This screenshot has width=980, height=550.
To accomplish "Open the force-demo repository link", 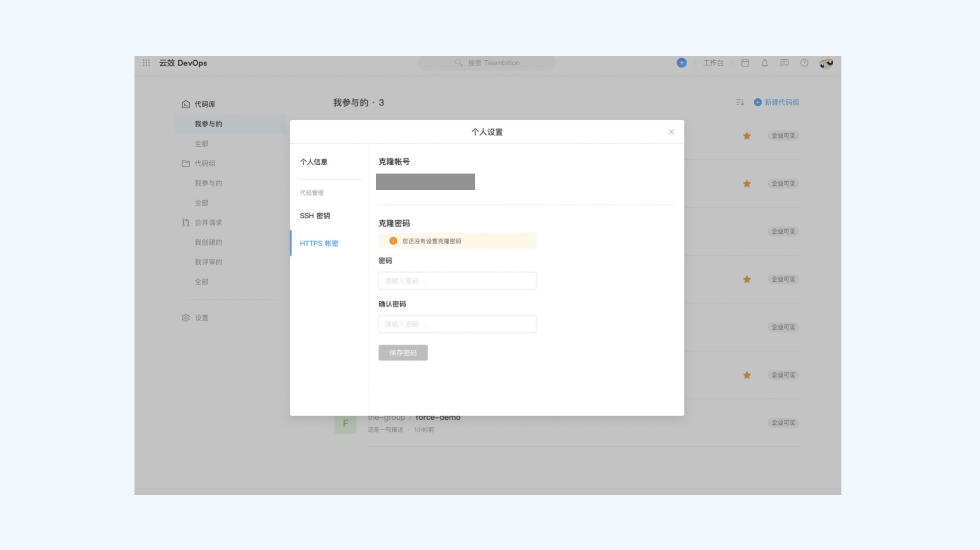I will point(437,418).
